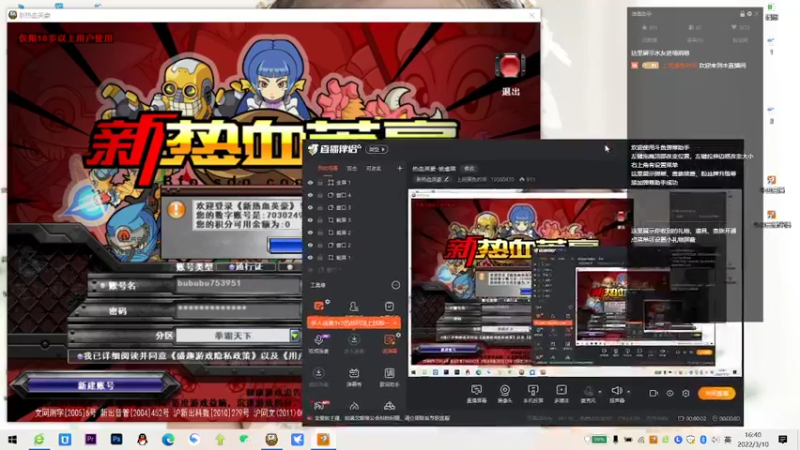Viewport: 800px width, 450px height.
Task: Open the 分区 server dropdown arrow
Action: 295,335
